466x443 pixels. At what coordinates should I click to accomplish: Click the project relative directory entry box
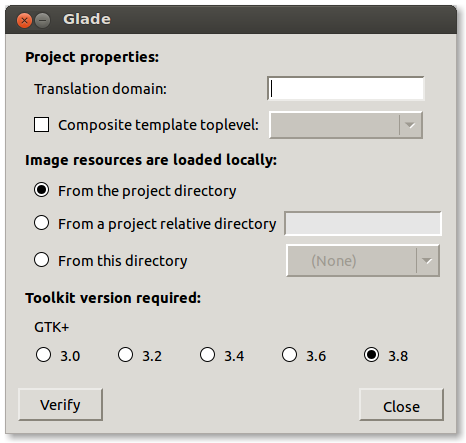pos(363,223)
